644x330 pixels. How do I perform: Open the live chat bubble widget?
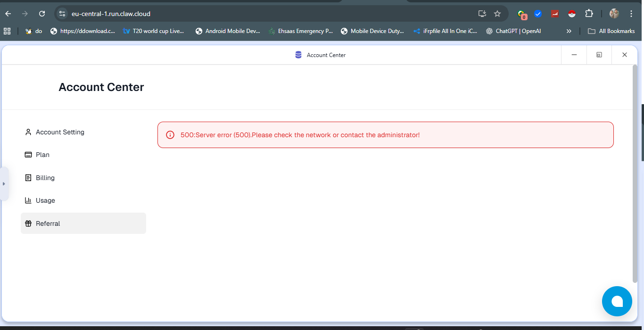coord(617,301)
